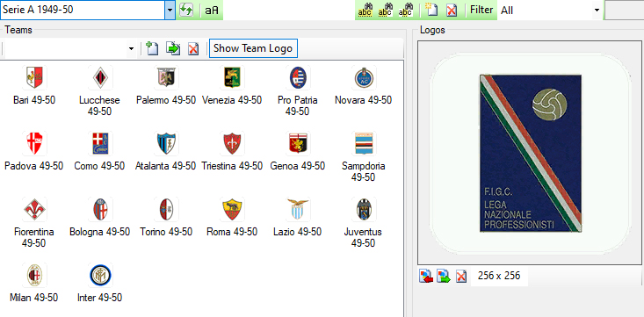644x317 pixels.
Task: Select the Padova 49-50 team logo
Action: click(34, 143)
